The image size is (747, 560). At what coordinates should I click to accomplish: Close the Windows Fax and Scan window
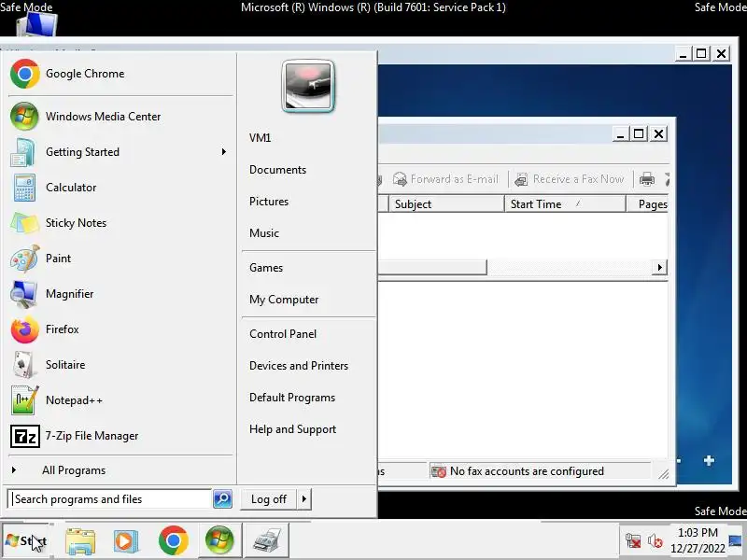click(x=658, y=133)
